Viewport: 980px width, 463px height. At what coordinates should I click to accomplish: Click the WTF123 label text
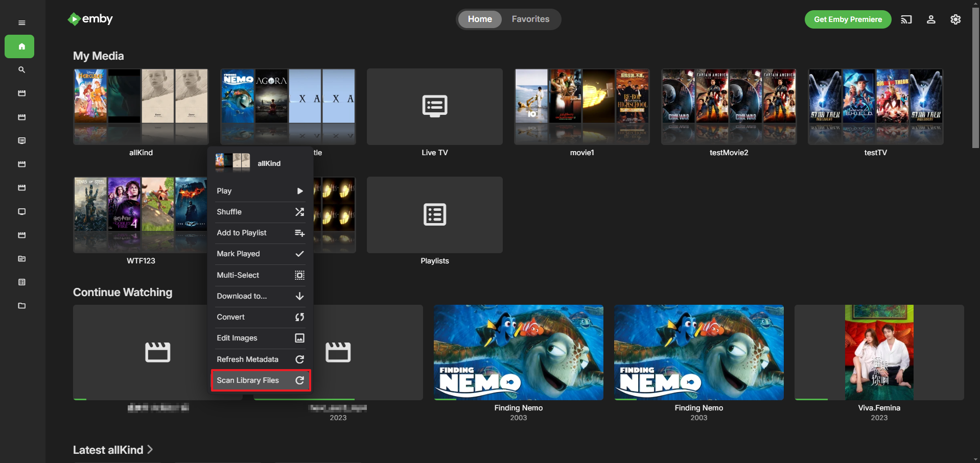click(141, 261)
